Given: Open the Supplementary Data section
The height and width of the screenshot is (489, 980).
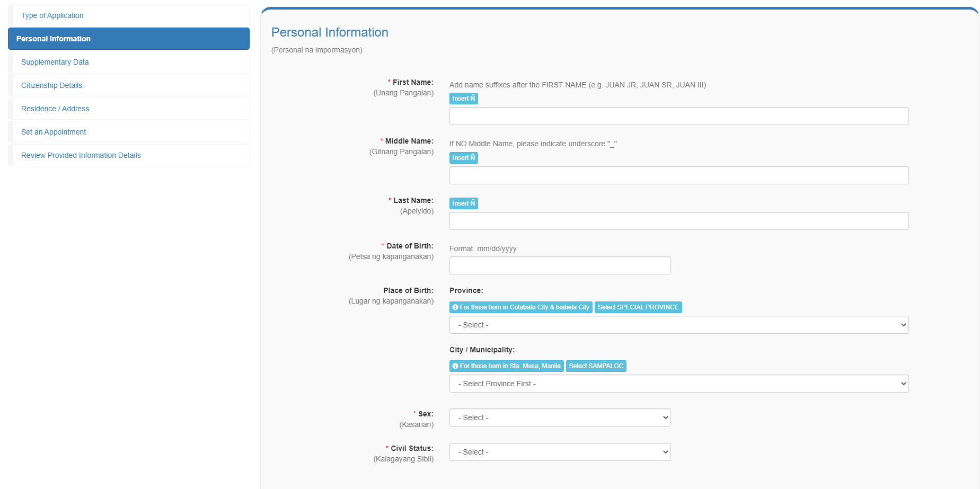Looking at the screenshot, I should coord(55,62).
